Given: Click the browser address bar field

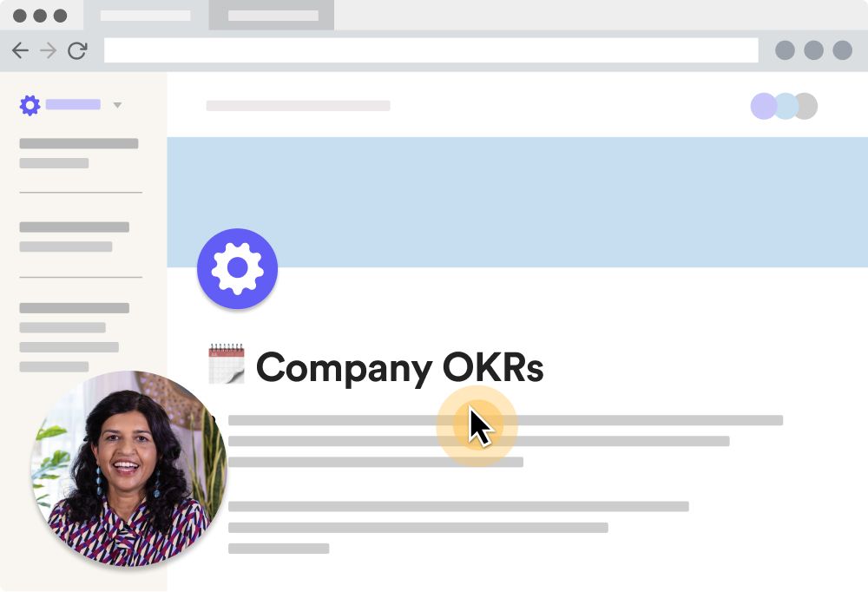Looking at the screenshot, I should (431, 50).
